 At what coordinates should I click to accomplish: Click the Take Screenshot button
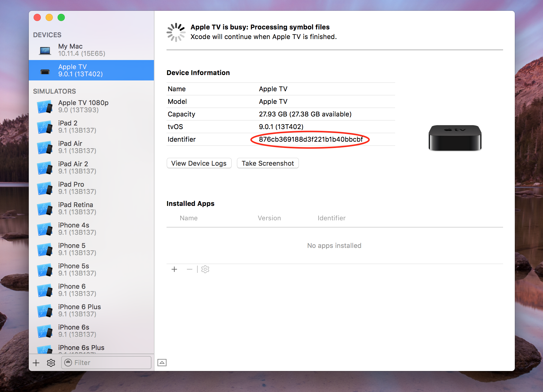click(268, 163)
